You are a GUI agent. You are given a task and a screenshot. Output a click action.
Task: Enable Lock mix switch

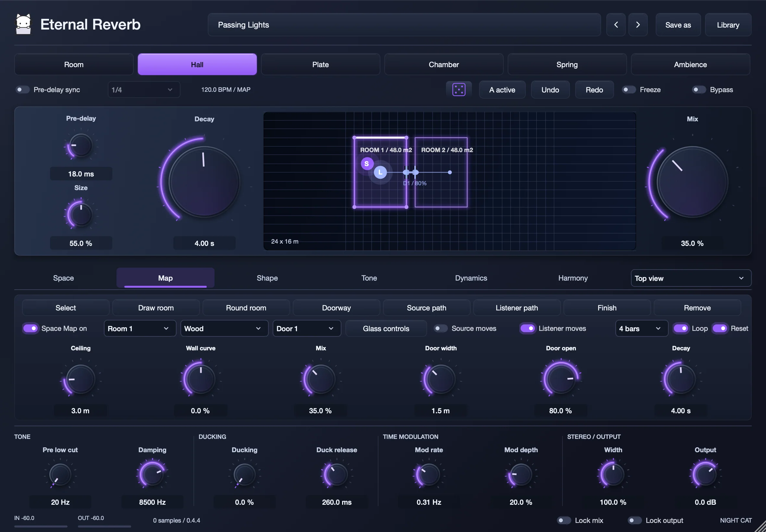pyautogui.click(x=564, y=520)
